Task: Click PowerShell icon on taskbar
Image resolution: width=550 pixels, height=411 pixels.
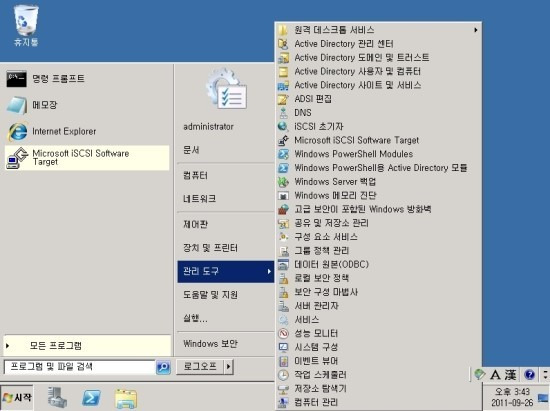Action: (91, 398)
